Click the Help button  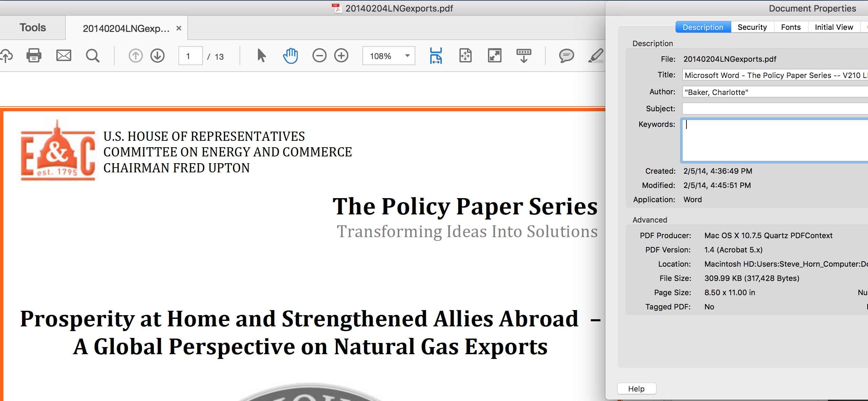637,389
